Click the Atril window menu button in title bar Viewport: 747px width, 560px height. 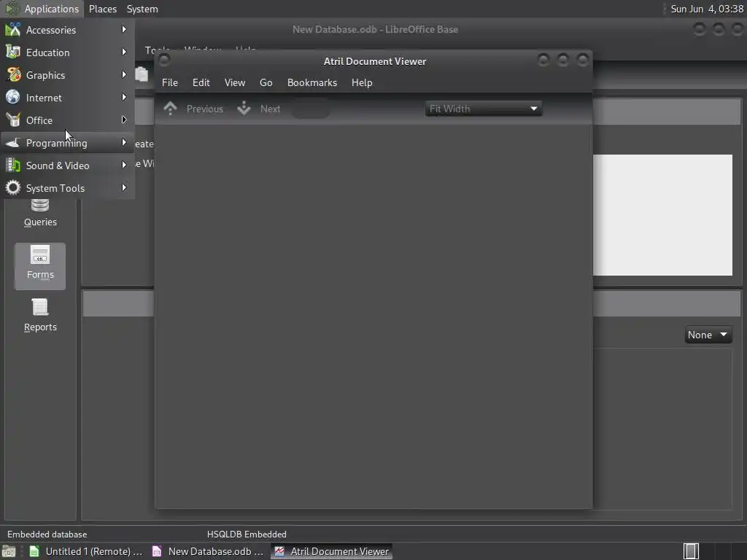pyautogui.click(x=164, y=60)
